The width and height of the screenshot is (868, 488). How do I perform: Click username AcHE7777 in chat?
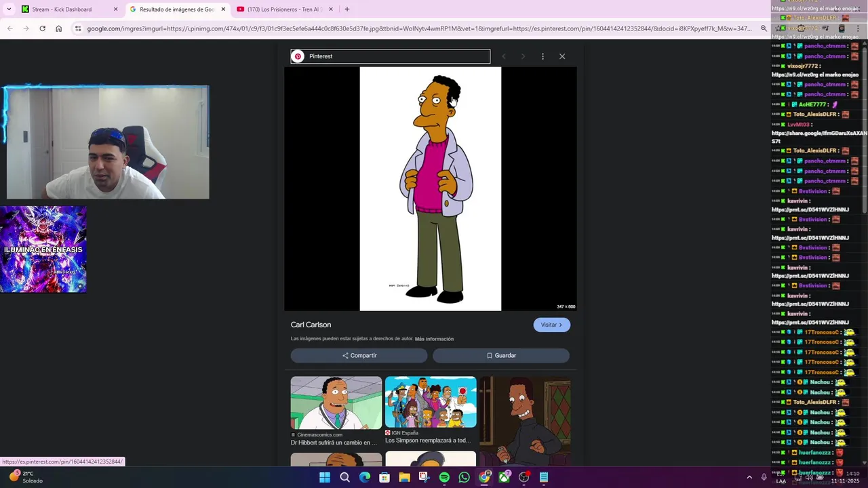(812, 104)
